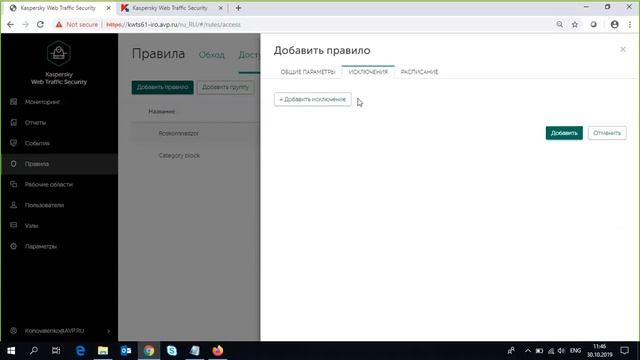Click the browser address bar URL

173,24
